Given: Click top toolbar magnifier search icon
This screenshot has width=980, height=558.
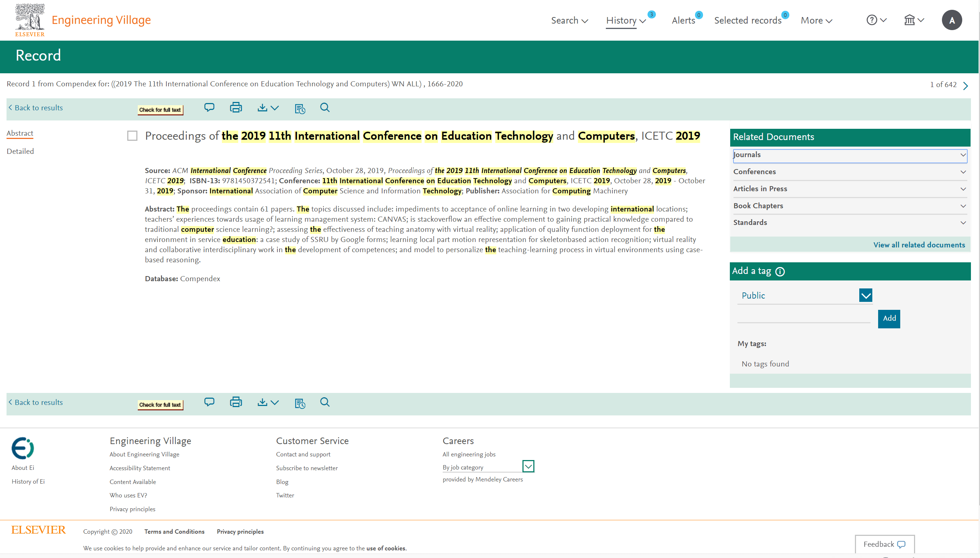Looking at the screenshot, I should [x=325, y=108].
